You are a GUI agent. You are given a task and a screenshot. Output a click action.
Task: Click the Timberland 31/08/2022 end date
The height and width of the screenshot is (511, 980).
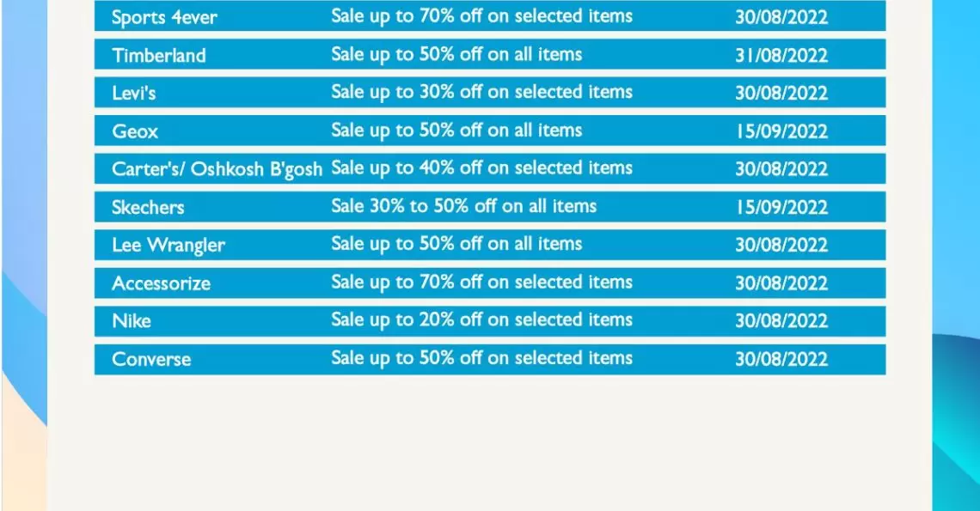click(x=781, y=56)
